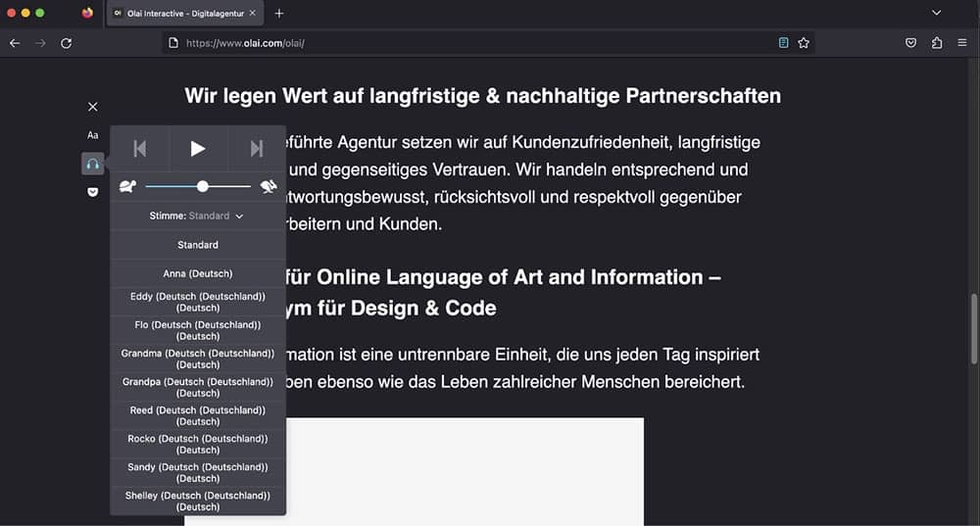Reload the current page

67,43
